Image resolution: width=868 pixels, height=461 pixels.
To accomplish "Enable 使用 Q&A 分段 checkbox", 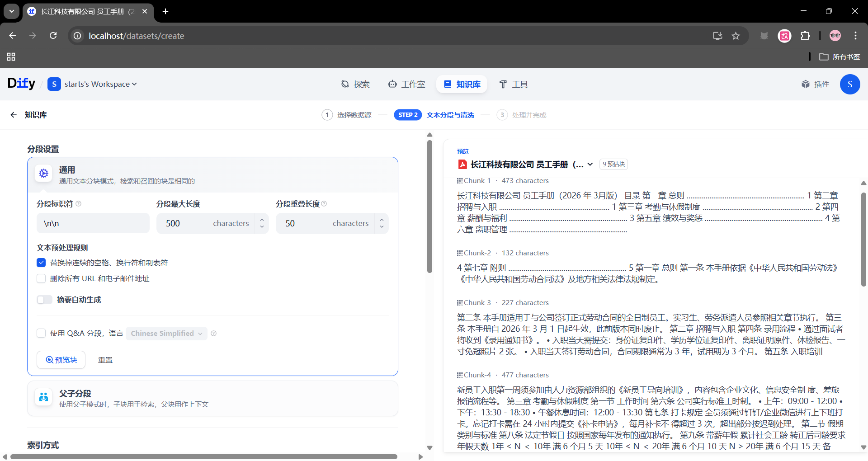I will [x=41, y=333].
